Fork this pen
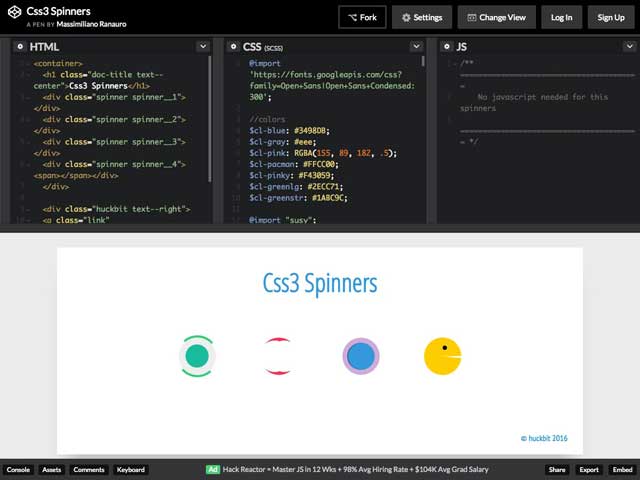Screen dimensions: 640x480 point(362,17)
